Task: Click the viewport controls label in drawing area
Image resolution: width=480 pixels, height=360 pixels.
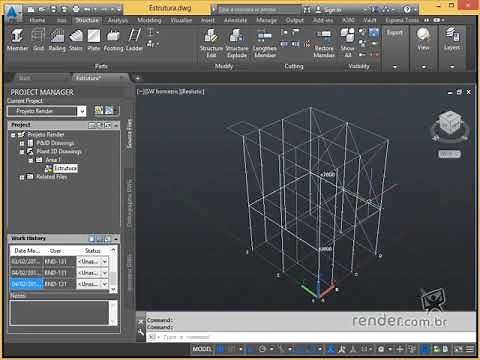Action: click(170, 91)
